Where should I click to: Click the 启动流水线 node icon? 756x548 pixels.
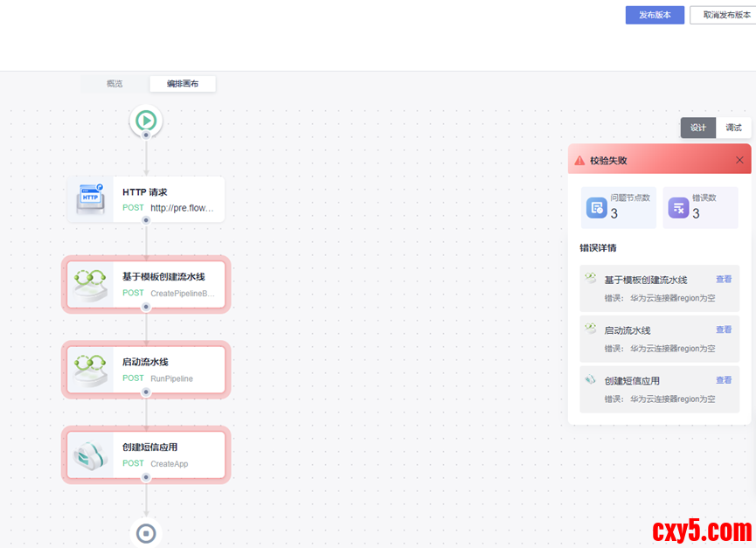[x=90, y=370]
